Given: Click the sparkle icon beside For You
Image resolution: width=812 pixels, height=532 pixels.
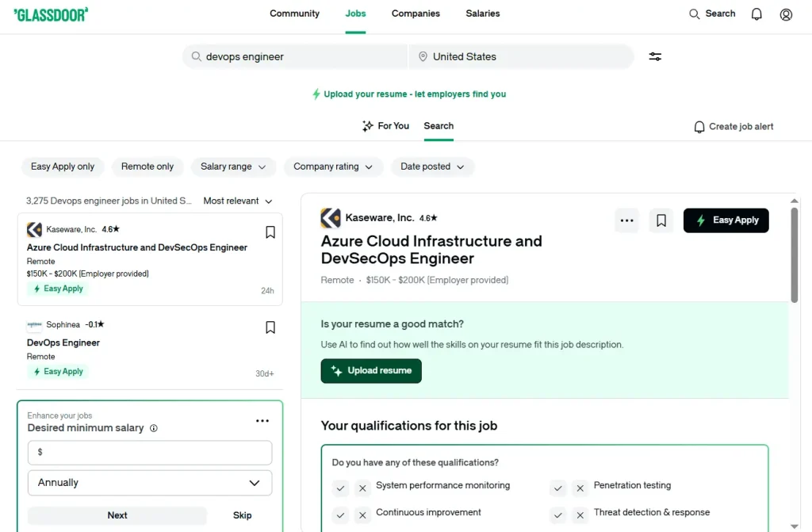Looking at the screenshot, I should pos(368,126).
